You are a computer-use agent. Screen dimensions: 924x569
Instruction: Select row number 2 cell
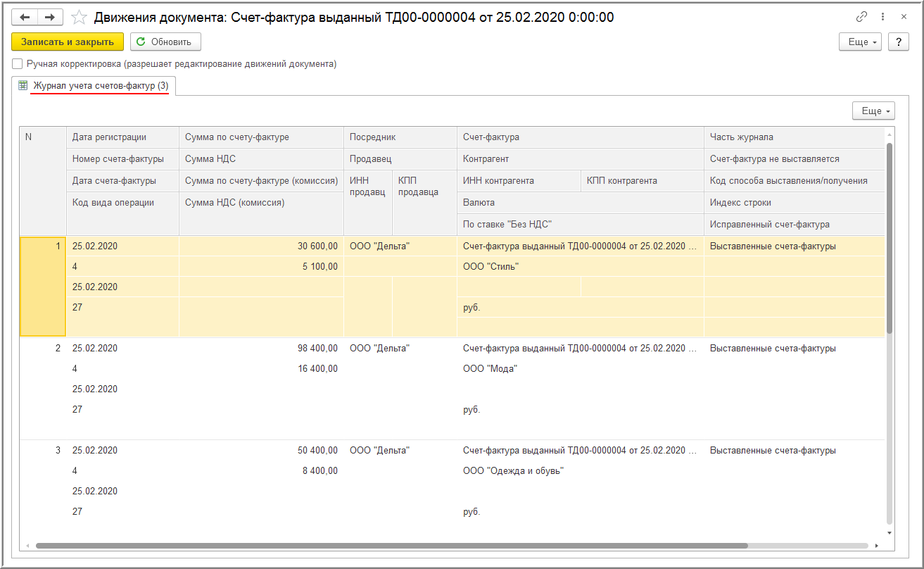(x=43, y=389)
